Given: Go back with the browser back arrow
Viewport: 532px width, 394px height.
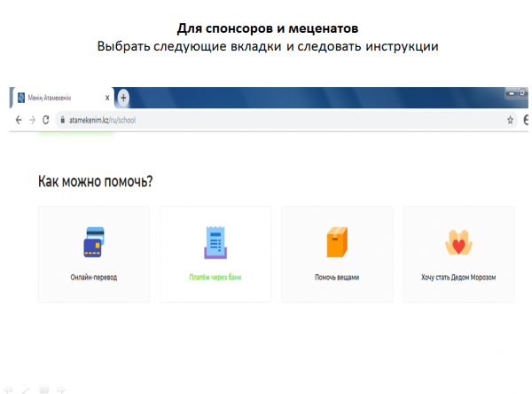Looking at the screenshot, I should pyautogui.click(x=20, y=119).
